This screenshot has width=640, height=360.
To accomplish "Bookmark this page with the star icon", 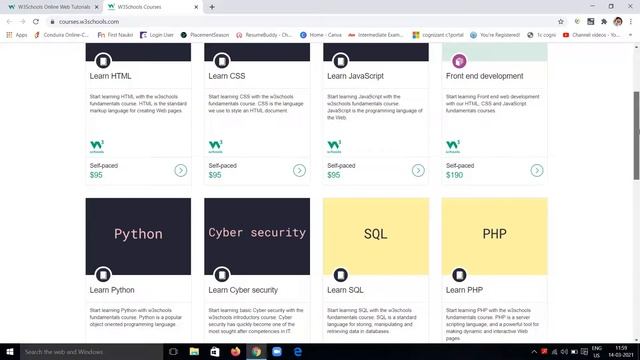I will point(561,22).
